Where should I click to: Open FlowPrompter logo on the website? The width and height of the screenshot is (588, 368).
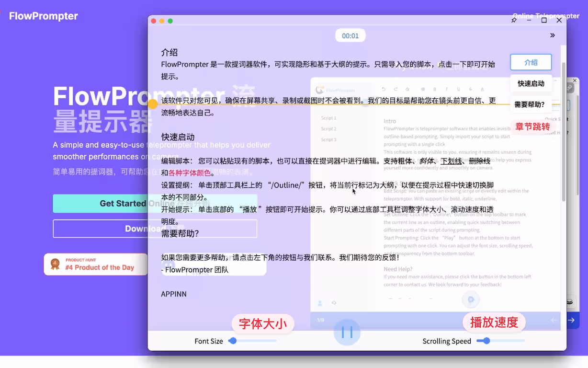(x=43, y=16)
